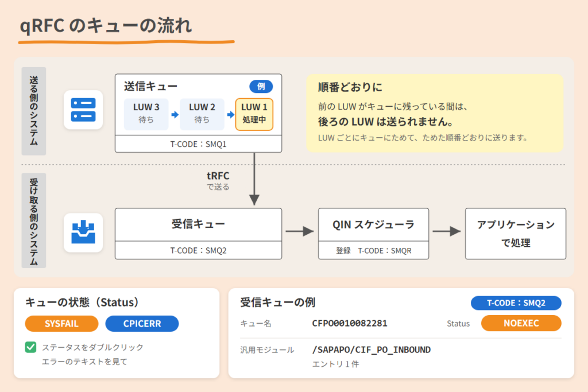Select the SYSFAIL status pill
Viewport: 588px width, 392px height.
(x=61, y=324)
